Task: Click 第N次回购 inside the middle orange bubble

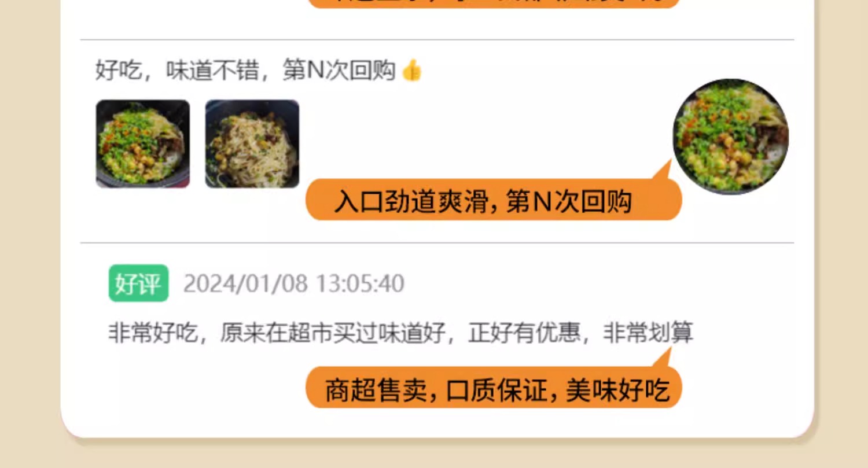Action: [568, 203]
